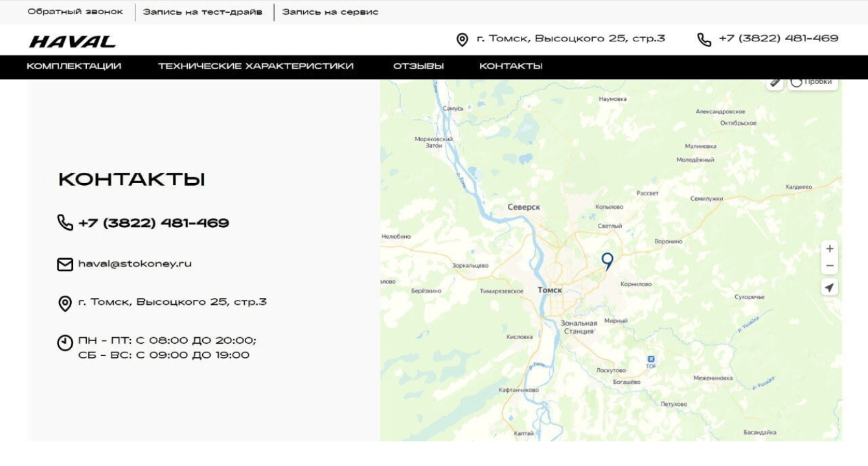Click the phone handset icon in the header
Viewport: 868px width, 466px height.
[704, 40]
